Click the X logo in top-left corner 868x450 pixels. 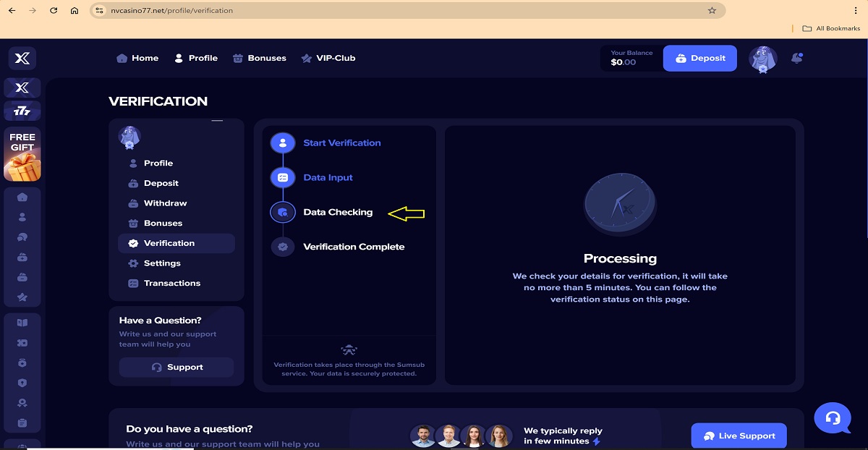click(22, 58)
